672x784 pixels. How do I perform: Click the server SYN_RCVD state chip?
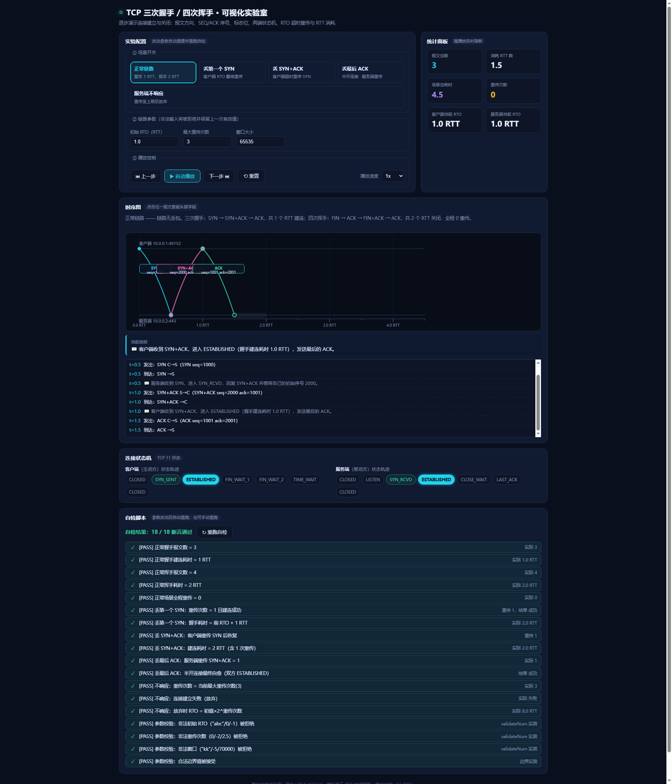pos(401,480)
